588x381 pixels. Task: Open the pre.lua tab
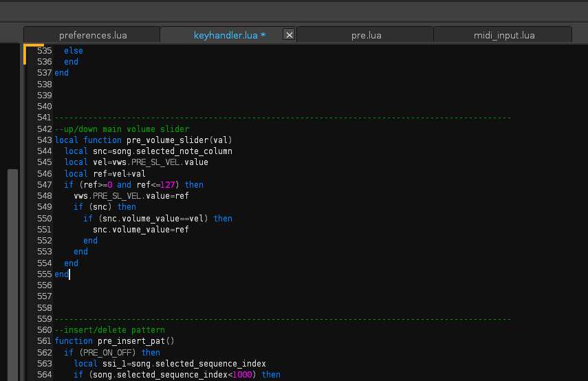coord(366,35)
